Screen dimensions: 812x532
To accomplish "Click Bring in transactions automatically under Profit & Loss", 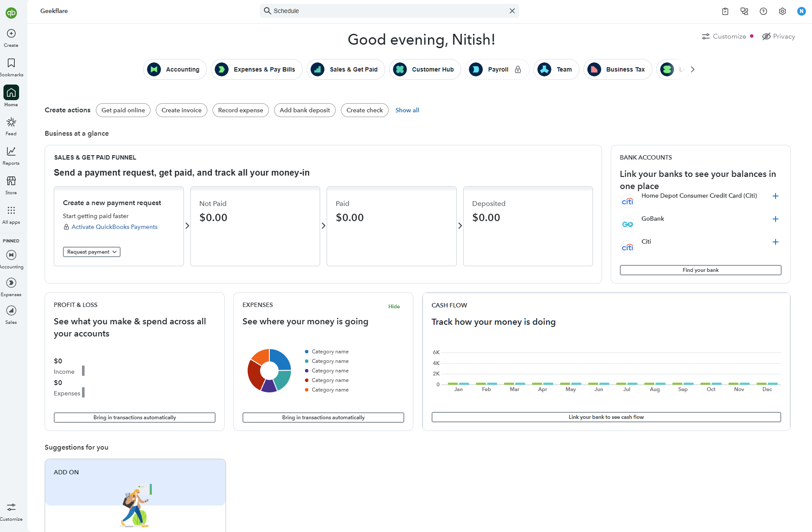I will click(x=134, y=418).
